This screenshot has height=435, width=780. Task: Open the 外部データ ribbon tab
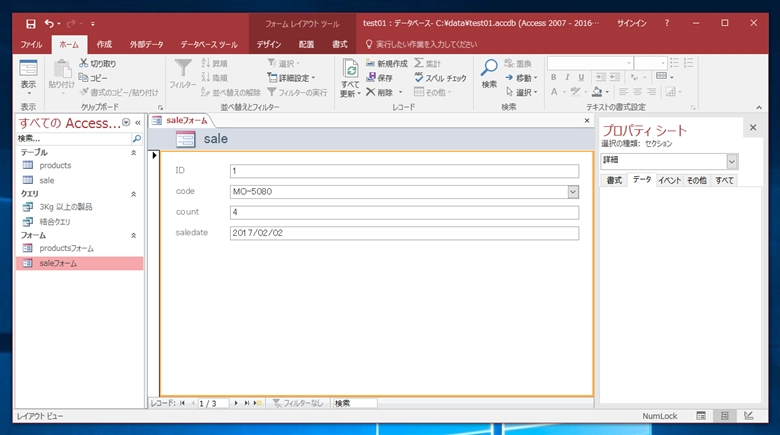[146, 44]
